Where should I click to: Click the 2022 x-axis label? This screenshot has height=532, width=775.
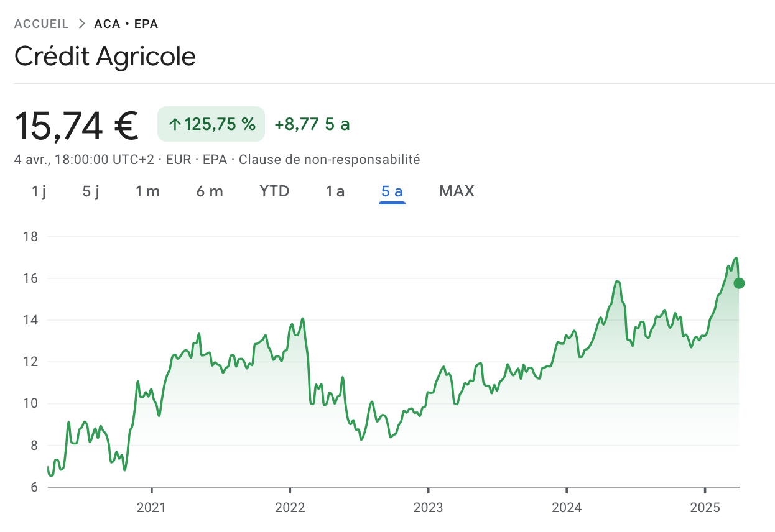click(290, 508)
